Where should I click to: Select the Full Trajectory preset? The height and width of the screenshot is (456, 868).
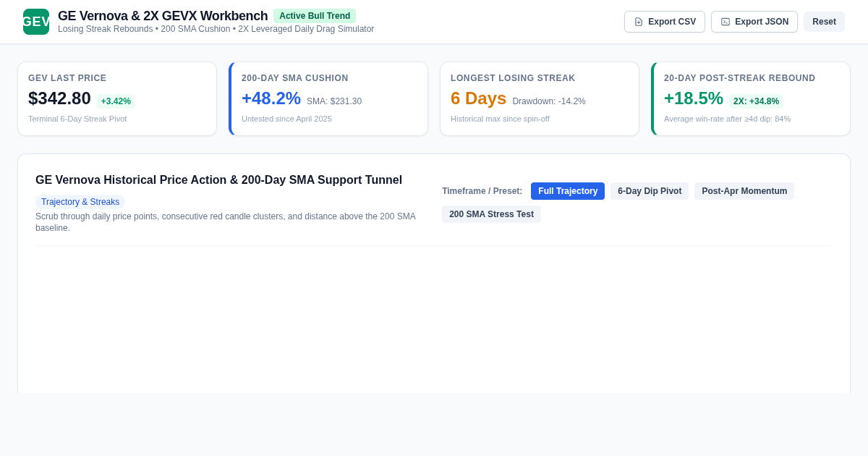coord(568,191)
